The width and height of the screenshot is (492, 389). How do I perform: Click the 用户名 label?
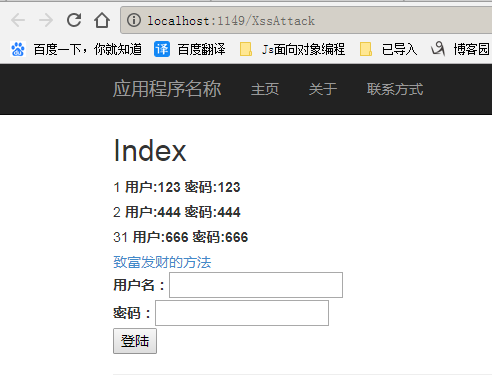[x=139, y=285]
